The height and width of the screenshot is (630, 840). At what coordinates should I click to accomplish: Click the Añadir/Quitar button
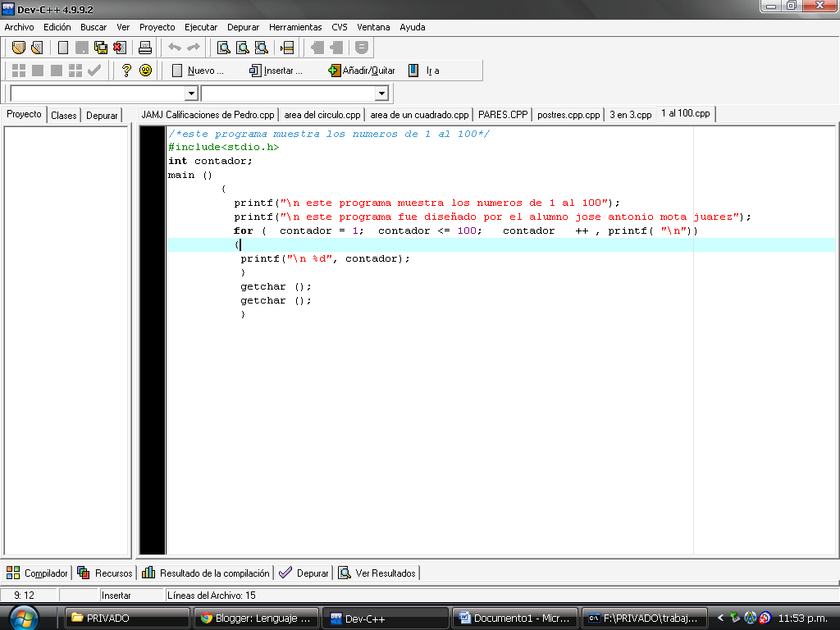(x=362, y=71)
